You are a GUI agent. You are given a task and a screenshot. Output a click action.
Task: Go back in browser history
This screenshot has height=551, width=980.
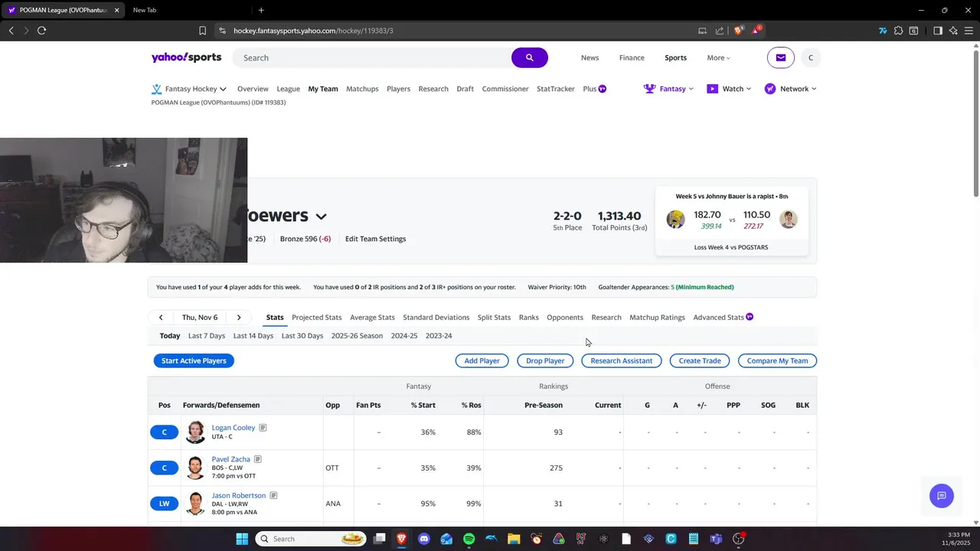11,31
